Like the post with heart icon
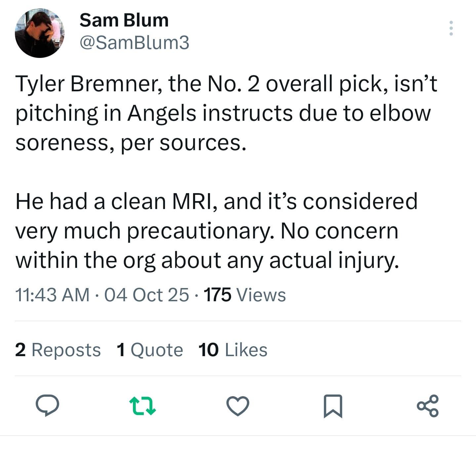The width and height of the screenshot is (476, 456). [x=238, y=406]
